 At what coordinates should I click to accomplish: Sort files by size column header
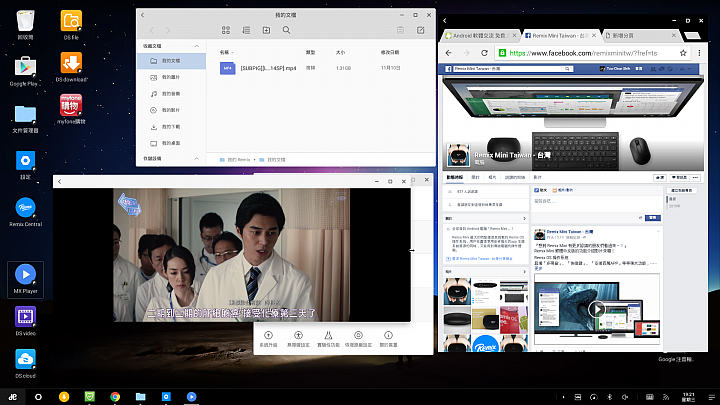340,52
